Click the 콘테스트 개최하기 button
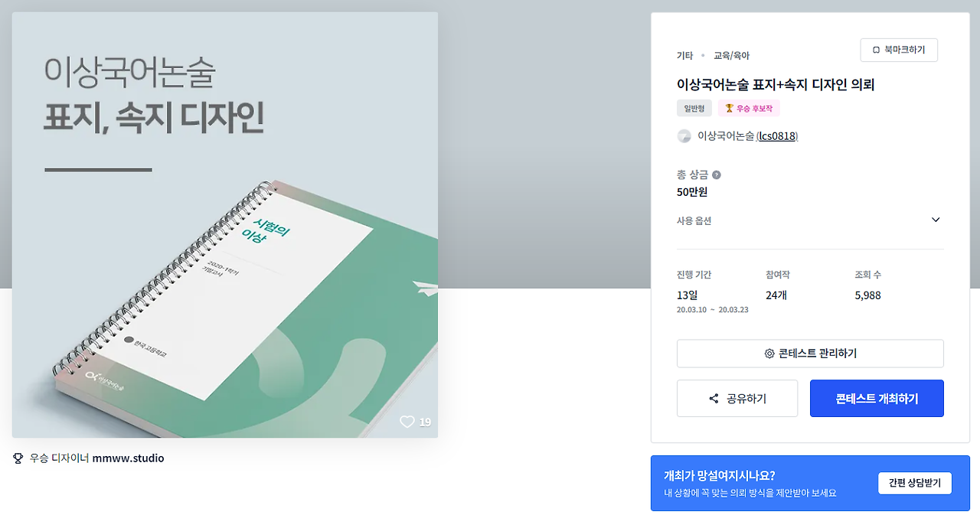This screenshot has width=980, height=515. [877, 399]
